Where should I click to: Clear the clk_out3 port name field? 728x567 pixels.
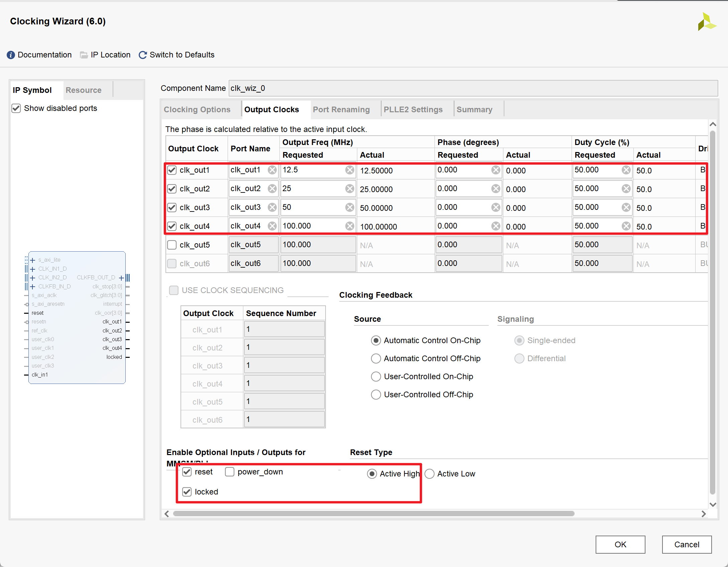(x=272, y=207)
